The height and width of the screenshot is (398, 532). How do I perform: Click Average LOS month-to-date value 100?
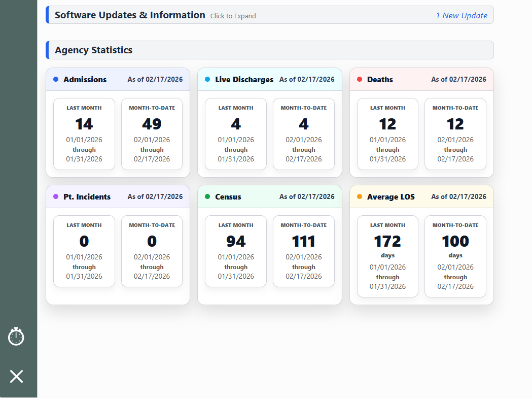(x=455, y=242)
